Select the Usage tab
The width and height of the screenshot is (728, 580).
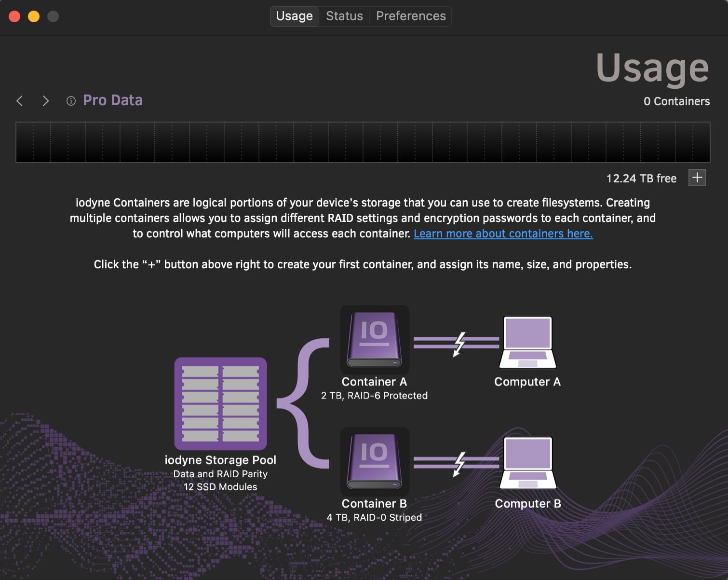[x=294, y=16]
